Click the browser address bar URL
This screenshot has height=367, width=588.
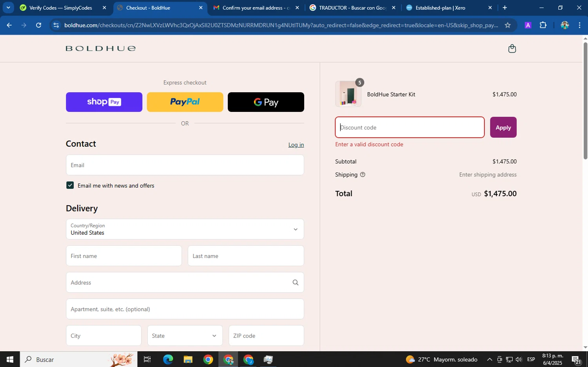click(x=281, y=25)
